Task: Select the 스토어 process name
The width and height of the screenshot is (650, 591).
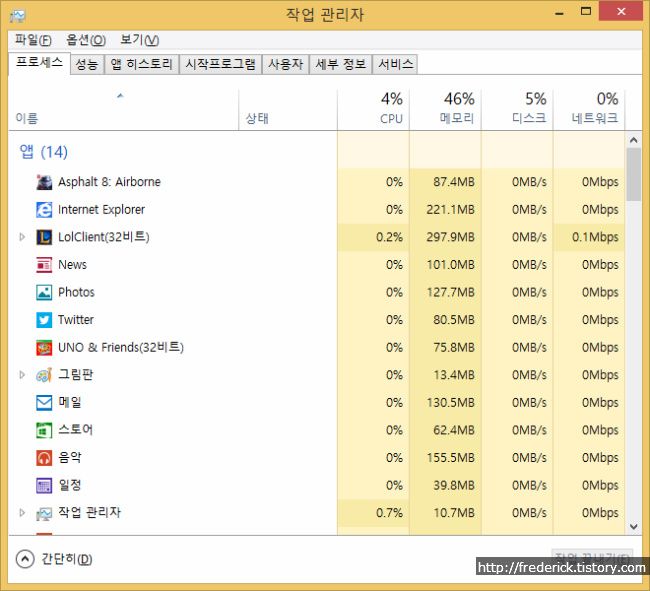Action: coord(75,430)
